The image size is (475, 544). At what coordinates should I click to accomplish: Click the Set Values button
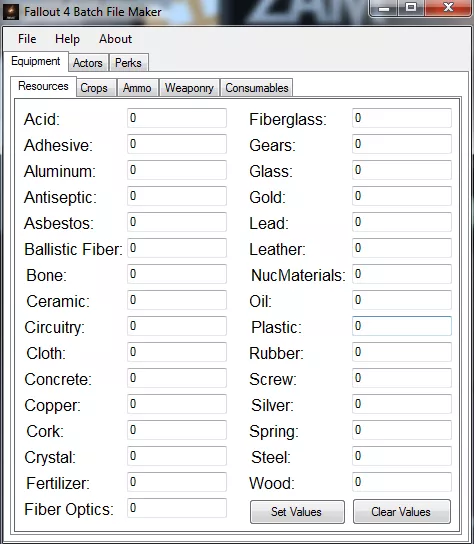(297, 512)
